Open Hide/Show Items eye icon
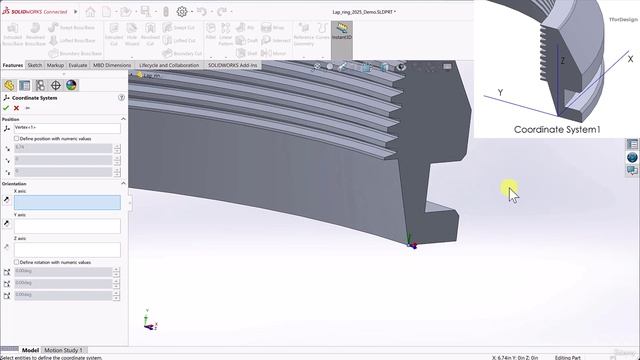The image size is (640, 360). (401, 67)
